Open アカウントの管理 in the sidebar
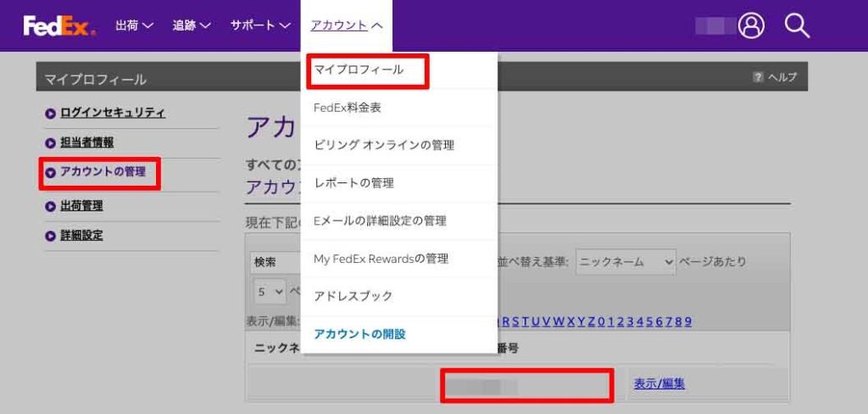868x414 pixels. coord(103,172)
